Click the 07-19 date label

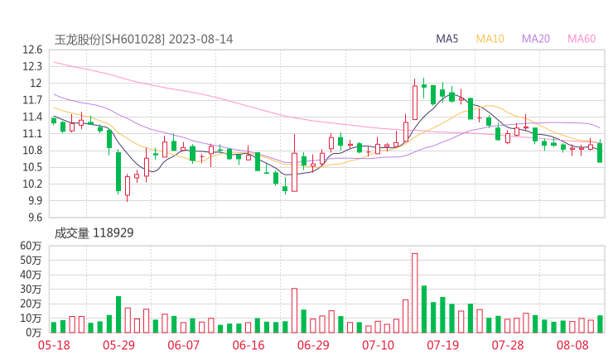click(442, 345)
